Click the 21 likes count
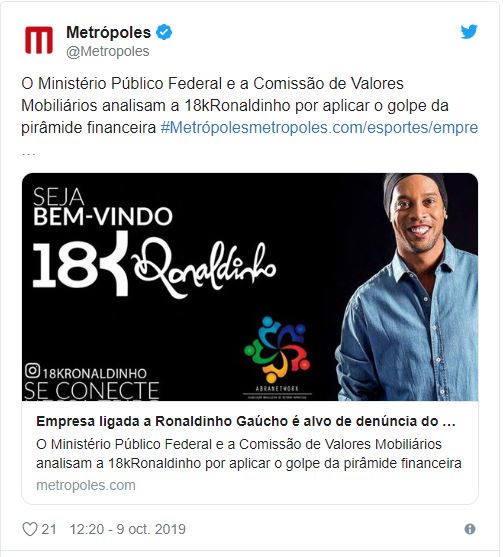 (49, 529)
